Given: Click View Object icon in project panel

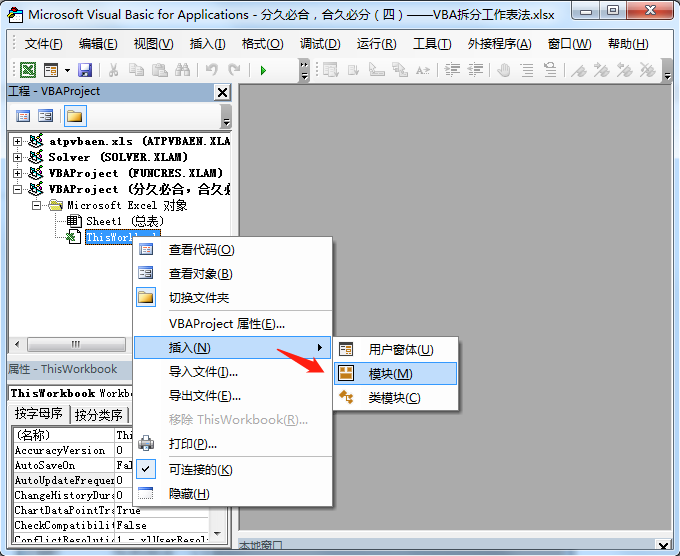Looking at the screenshot, I should (45, 116).
